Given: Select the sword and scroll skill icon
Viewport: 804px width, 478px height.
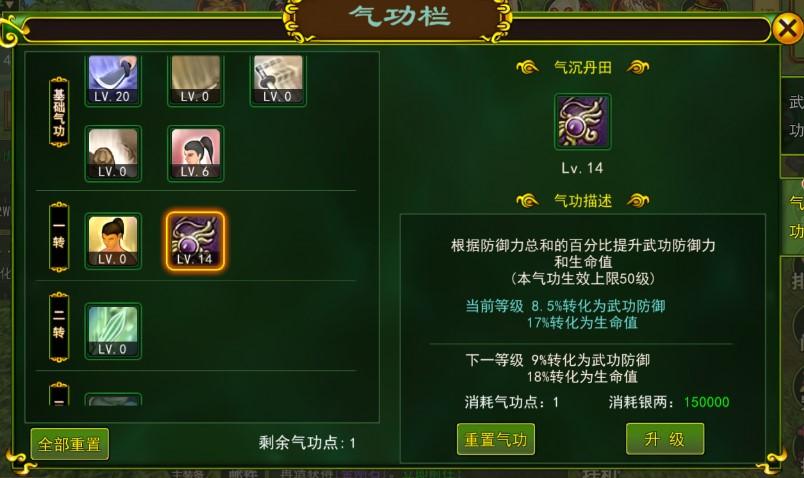Looking at the screenshot, I should coord(278,79).
